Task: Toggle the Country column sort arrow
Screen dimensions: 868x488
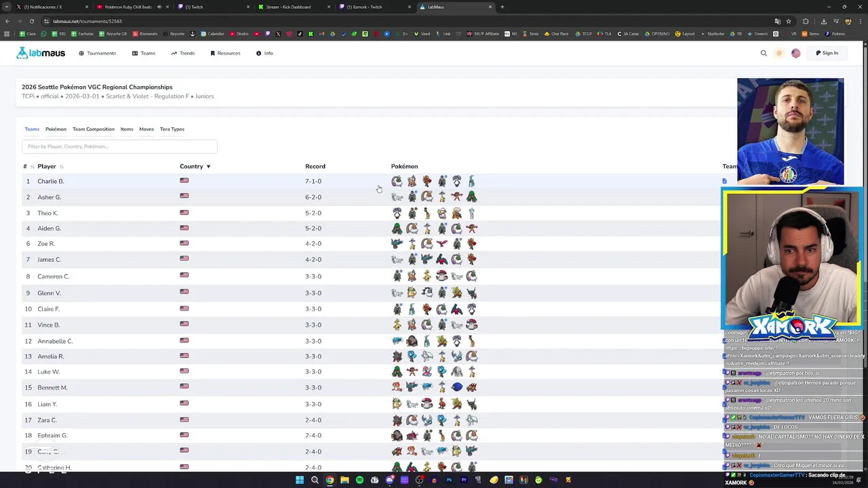Action: (x=208, y=167)
